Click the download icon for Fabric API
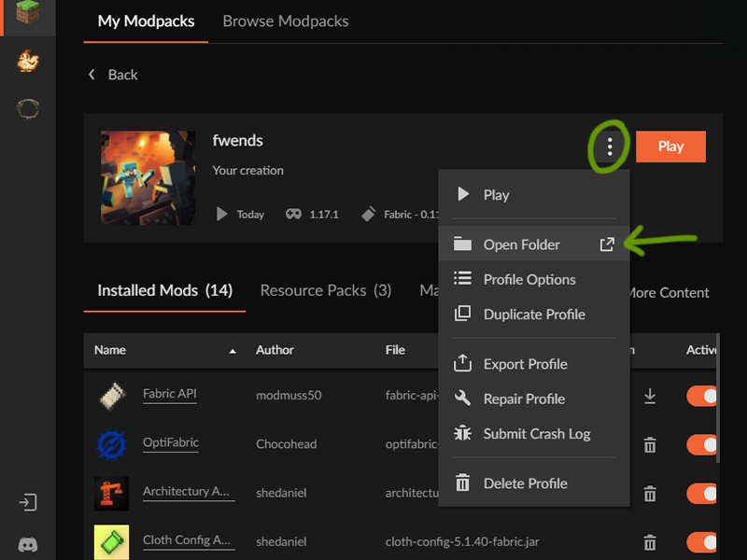747x560 pixels. [650, 396]
